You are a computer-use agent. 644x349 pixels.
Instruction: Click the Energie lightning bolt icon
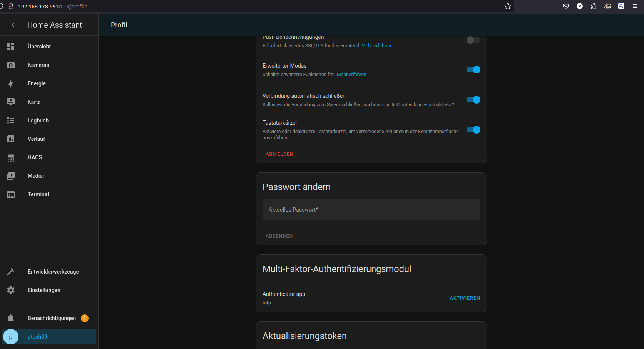(x=11, y=83)
